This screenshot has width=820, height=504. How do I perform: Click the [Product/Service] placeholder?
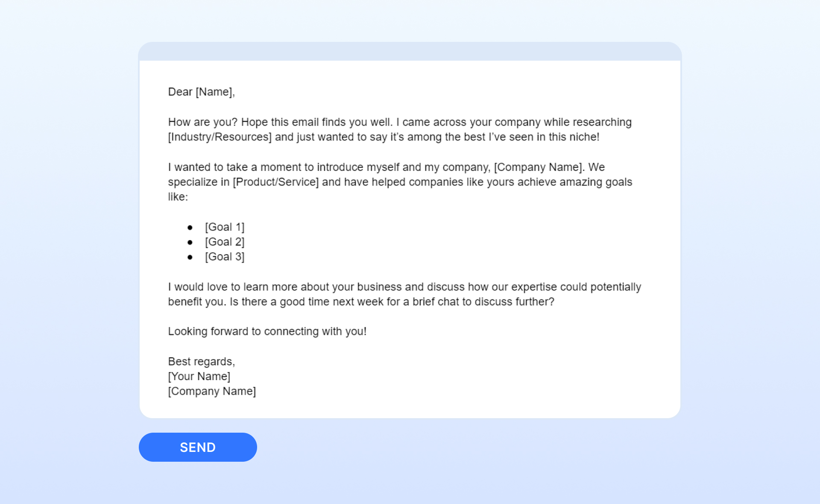[x=275, y=182]
